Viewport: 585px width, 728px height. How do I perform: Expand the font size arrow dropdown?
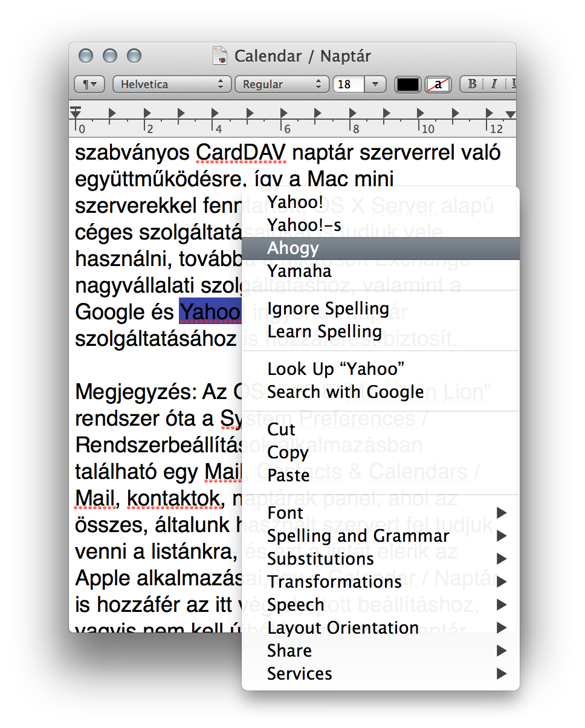(x=375, y=84)
